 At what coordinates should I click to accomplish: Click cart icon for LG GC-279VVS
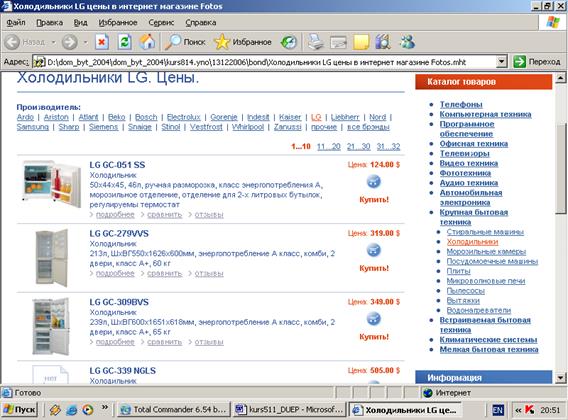(x=373, y=250)
